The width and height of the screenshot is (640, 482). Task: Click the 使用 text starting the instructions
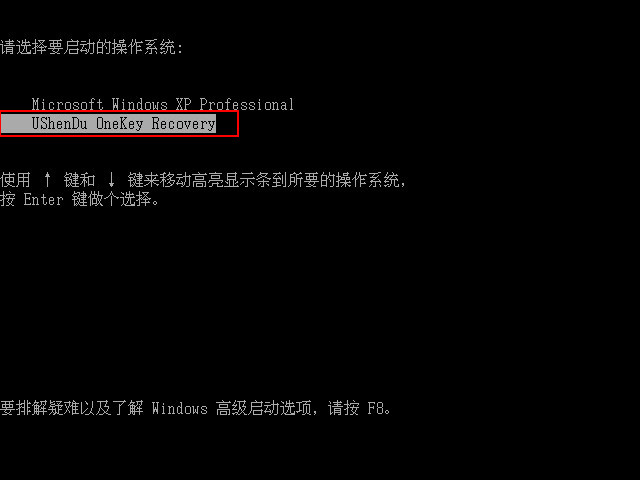point(16,180)
